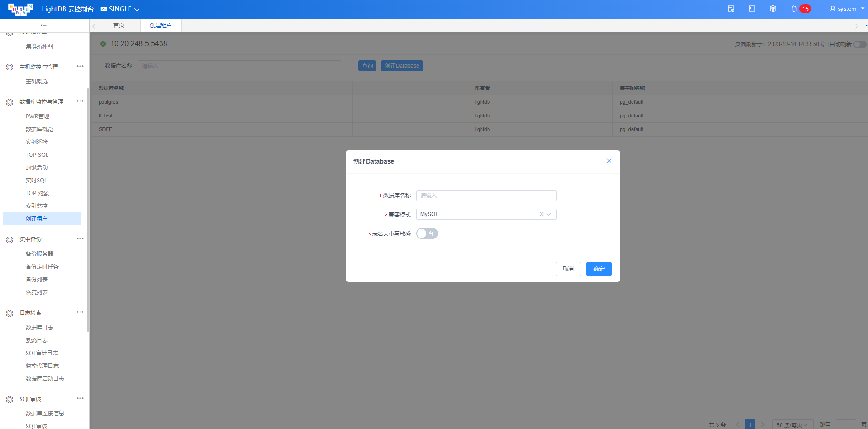Click the 集中备份 section icon
Screen dimensions: 868x429
point(10,239)
